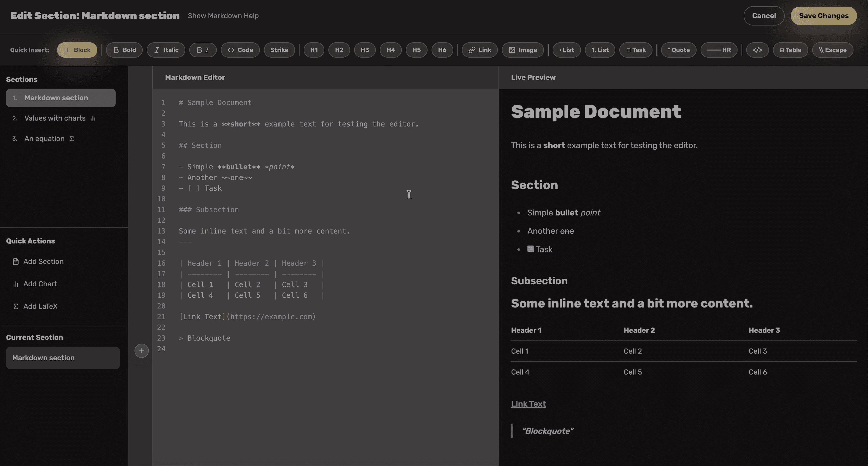Viewport: 868px width, 466px height.
Task: Open Quick Insert Block tool
Action: pyautogui.click(x=77, y=50)
